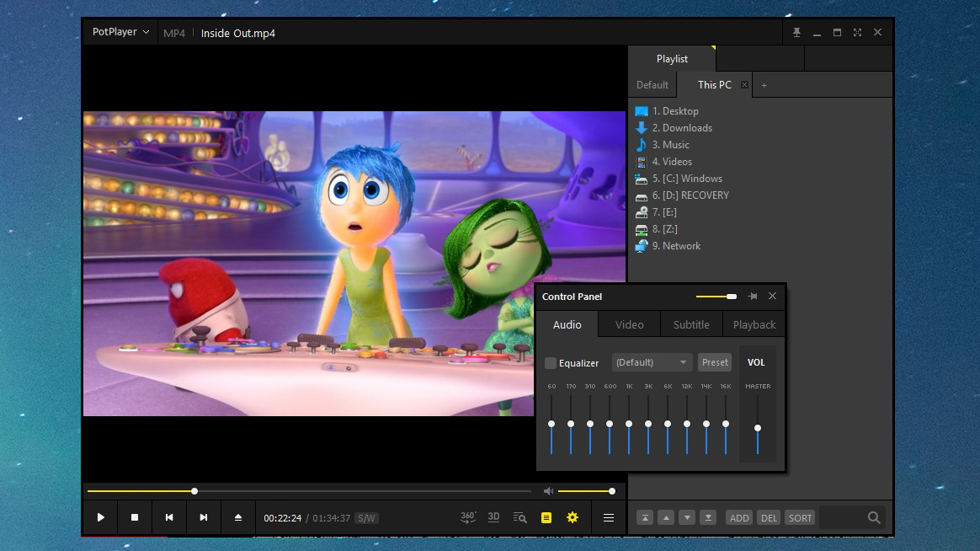Image resolution: width=980 pixels, height=551 pixels.
Task: Skip to the next track
Action: tap(203, 518)
